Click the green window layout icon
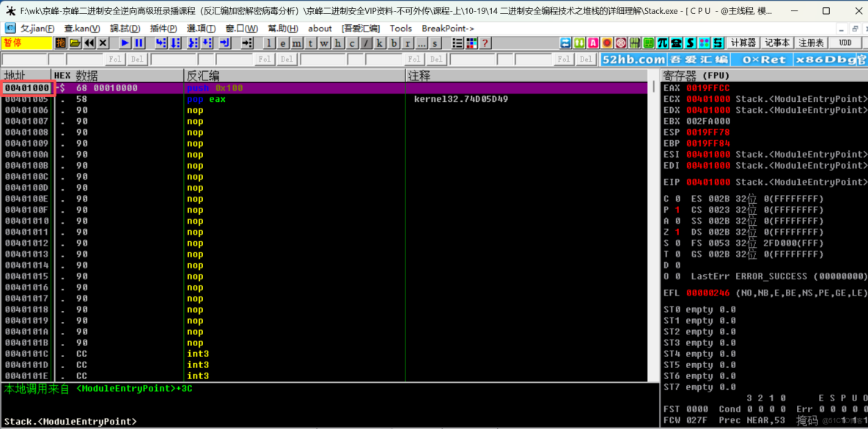 [648, 43]
